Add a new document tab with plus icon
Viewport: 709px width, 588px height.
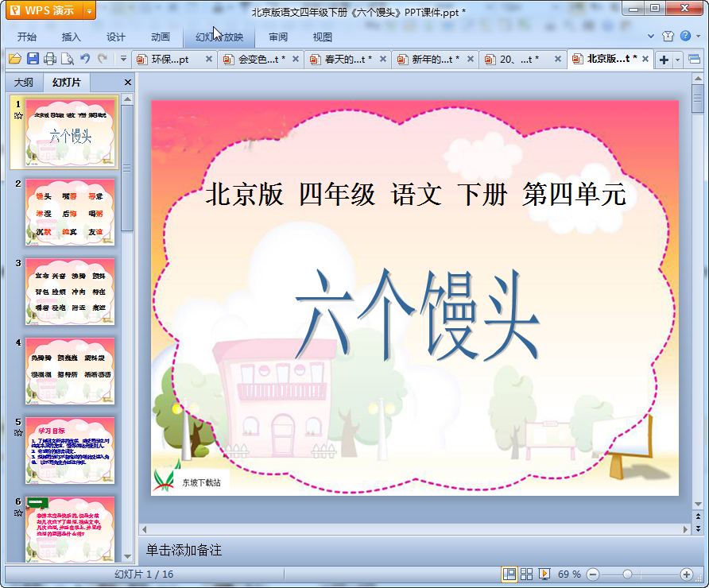[664, 60]
